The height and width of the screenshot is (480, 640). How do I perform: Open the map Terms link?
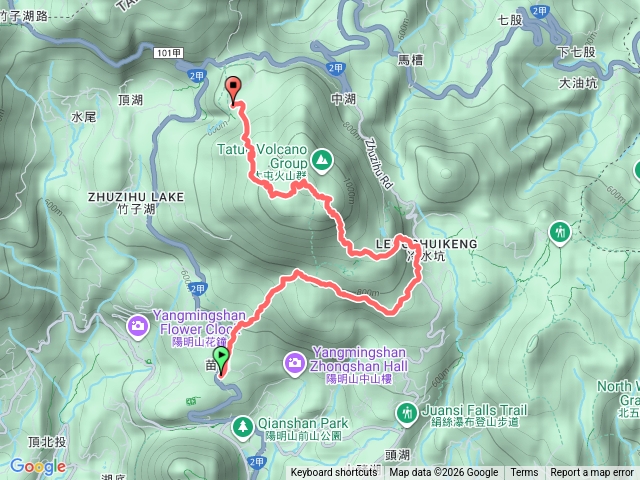coord(524,472)
